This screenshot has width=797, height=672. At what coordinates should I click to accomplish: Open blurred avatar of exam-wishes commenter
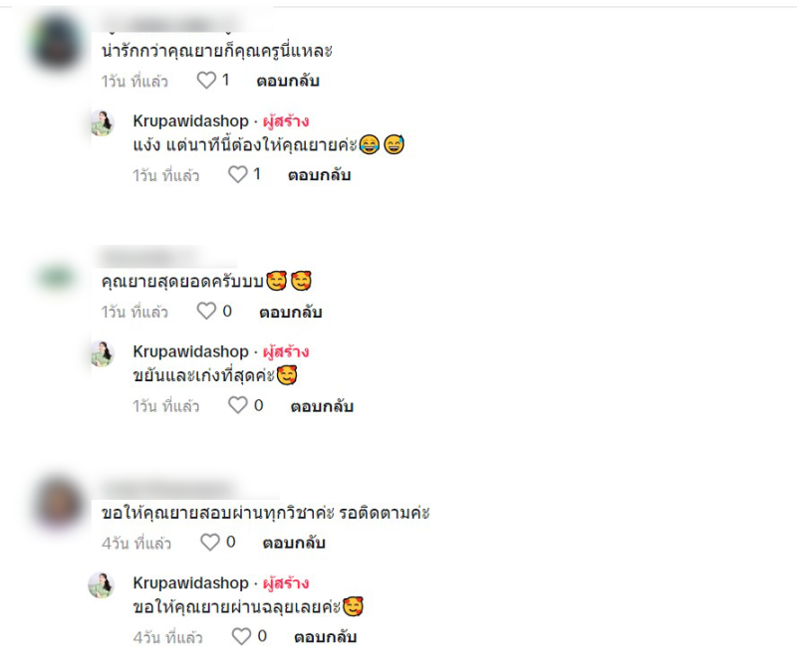[x=59, y=503]
